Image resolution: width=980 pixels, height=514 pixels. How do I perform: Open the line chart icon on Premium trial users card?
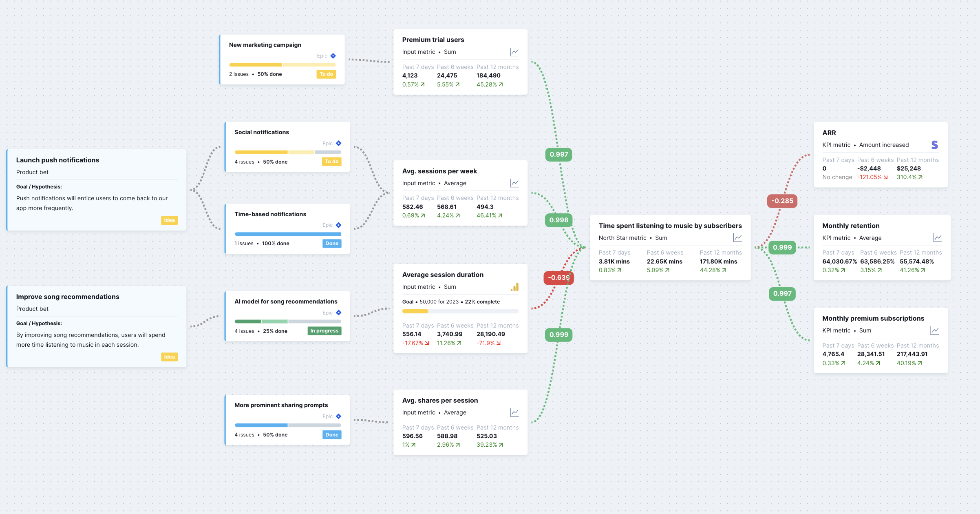514,52
